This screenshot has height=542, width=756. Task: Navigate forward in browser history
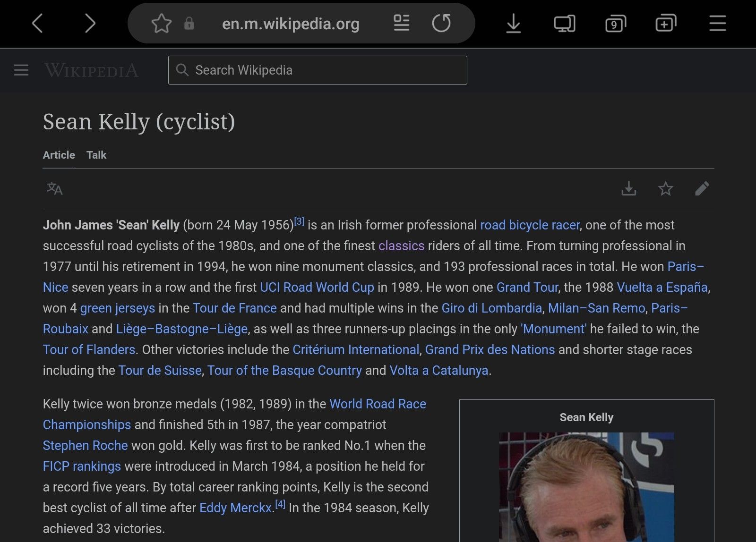tap(90, 24)
